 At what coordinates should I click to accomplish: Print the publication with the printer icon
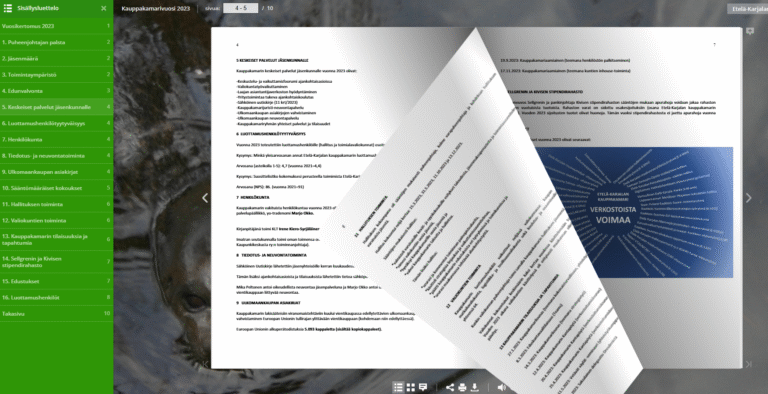[x=462, y=388]
